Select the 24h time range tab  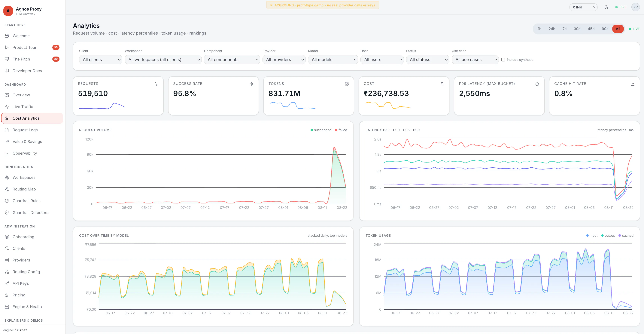552,29
